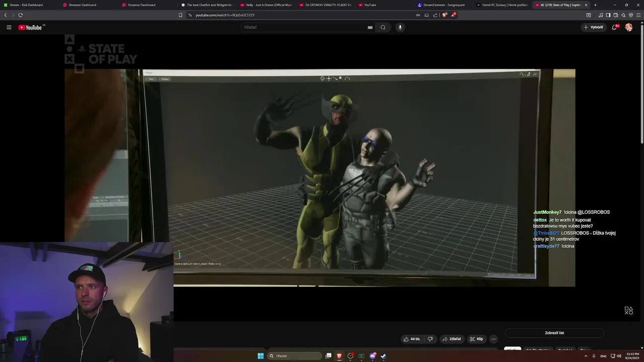Open a new browser tab
Screen dimensions: 644x362
[x=595, y=5]
